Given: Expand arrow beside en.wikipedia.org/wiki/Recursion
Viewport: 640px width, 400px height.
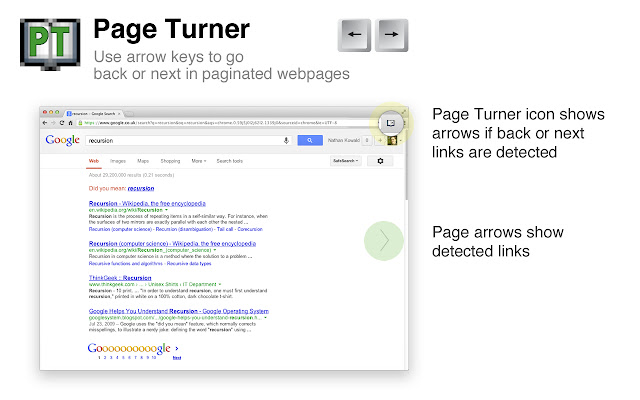Looking at the screenshot, I should point(167,210).
